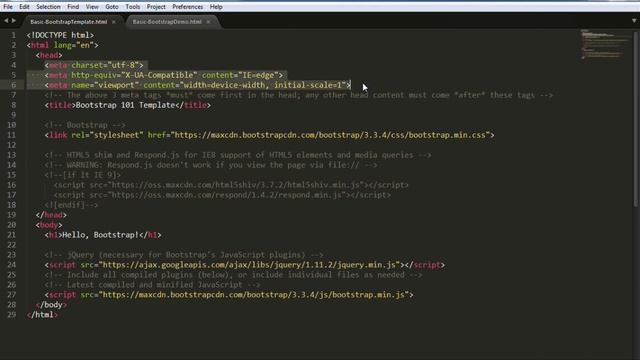The height and width of the screenshot is (360, 640).
Task: Open the File menu
Action: click(x=8, y=7)
